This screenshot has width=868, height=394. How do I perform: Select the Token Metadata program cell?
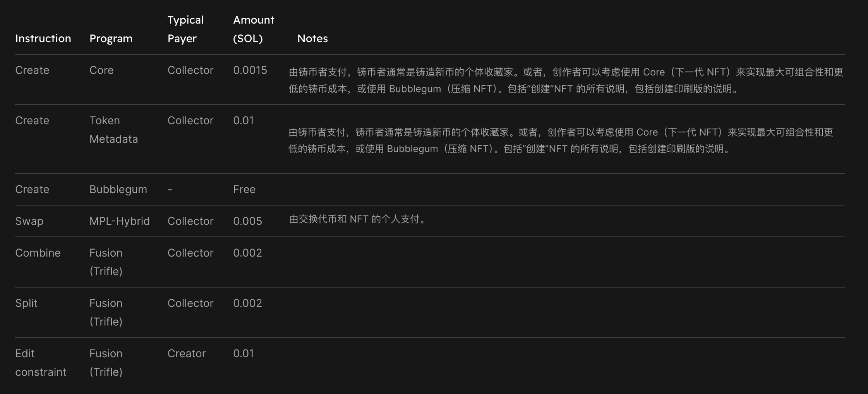tap(113, 130)
